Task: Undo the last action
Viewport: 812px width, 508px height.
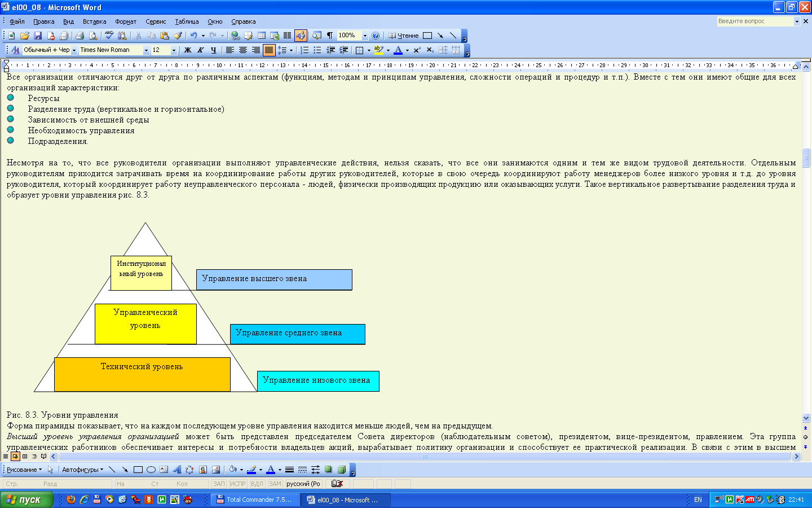Action: point(193,36)
